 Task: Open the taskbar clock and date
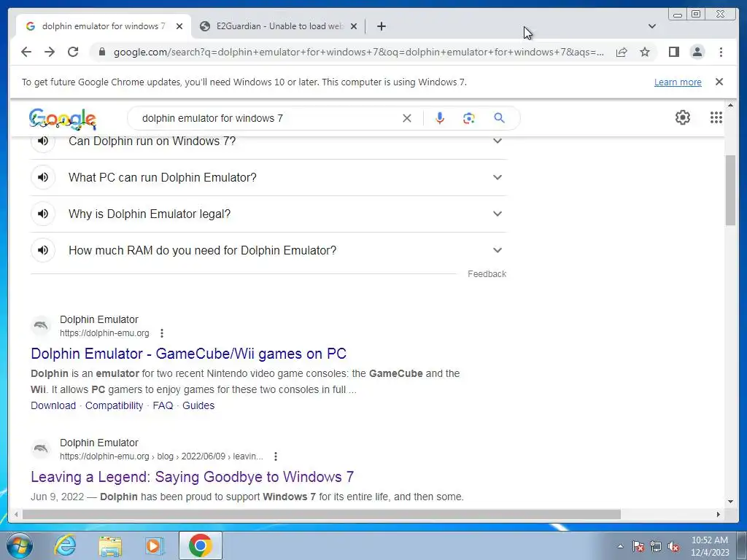(710, 546)
